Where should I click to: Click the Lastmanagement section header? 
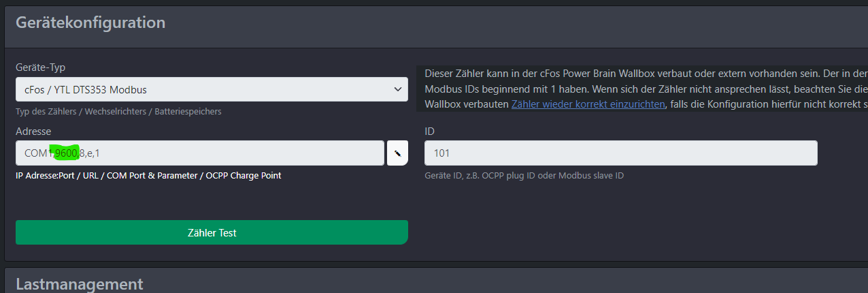[x=79, y=284]
